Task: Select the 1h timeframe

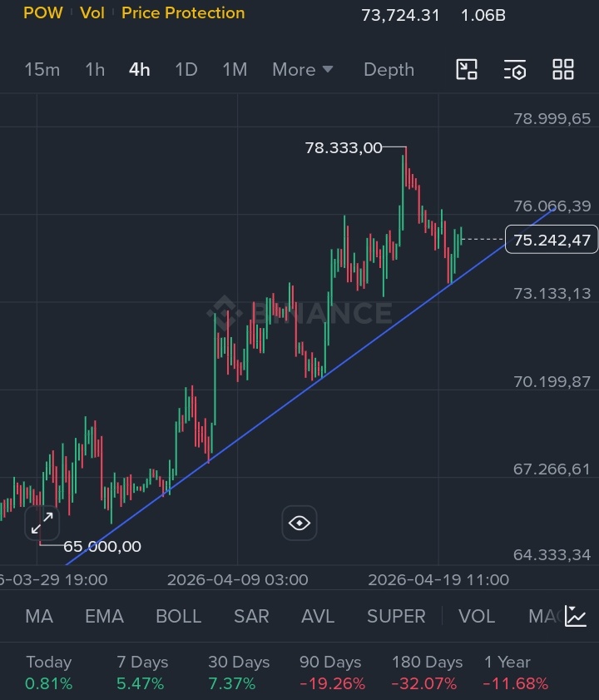Action: (95, 70)
